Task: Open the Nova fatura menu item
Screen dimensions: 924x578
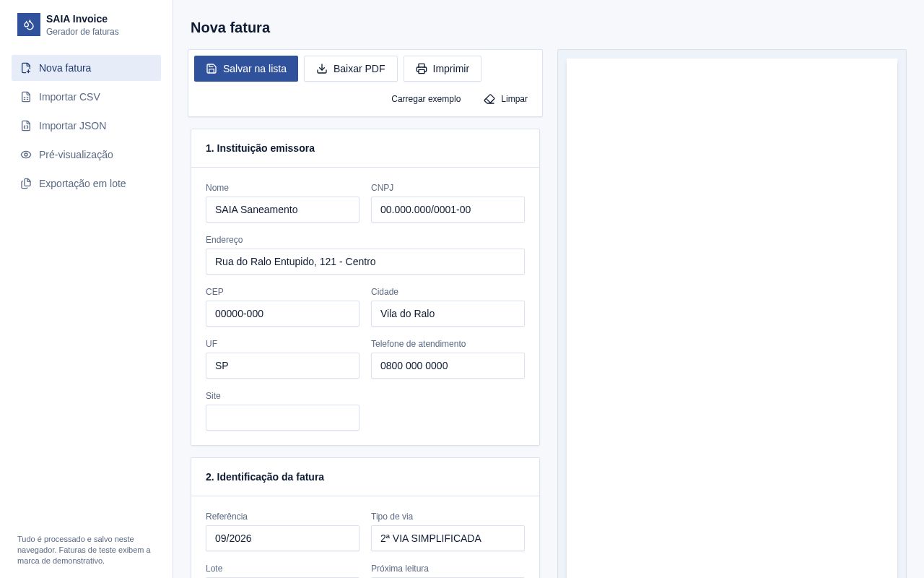Action: (x=86, y=68)
